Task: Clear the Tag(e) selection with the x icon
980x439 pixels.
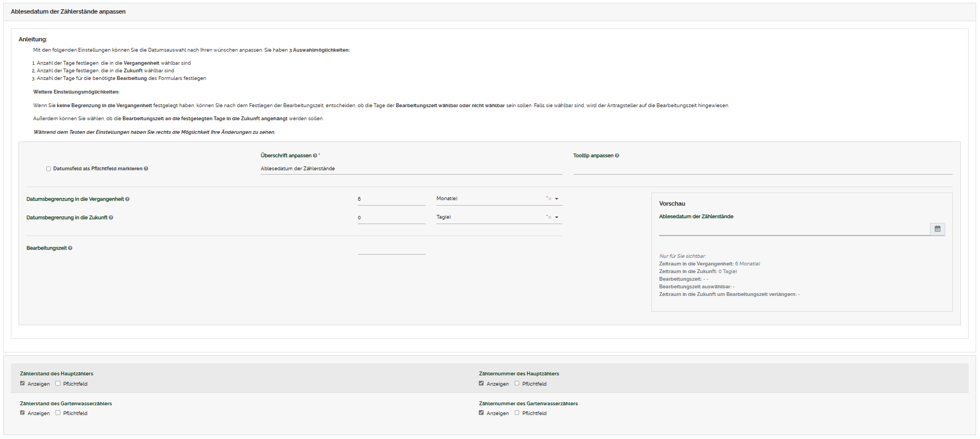Action: pos(550,218)
